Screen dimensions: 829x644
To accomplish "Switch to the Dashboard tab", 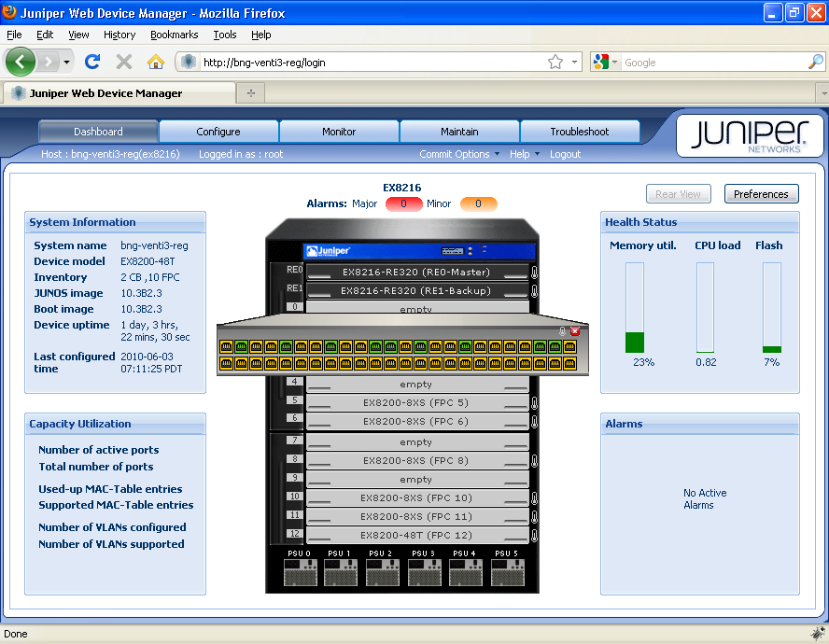I will [x=98, y=131].
